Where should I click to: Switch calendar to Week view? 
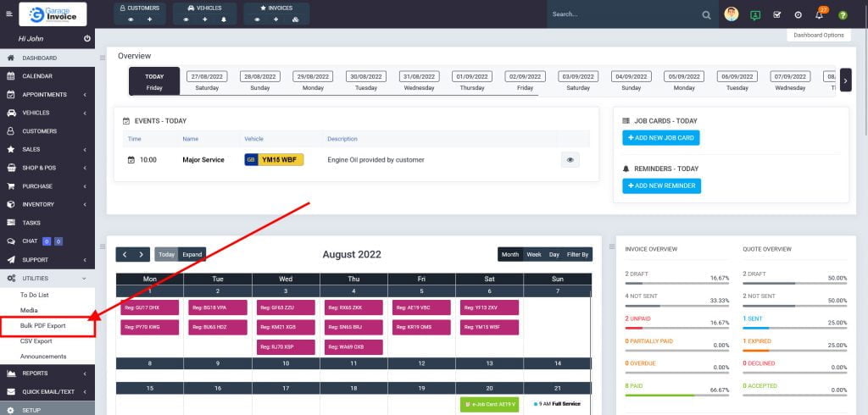pos(534,254)
